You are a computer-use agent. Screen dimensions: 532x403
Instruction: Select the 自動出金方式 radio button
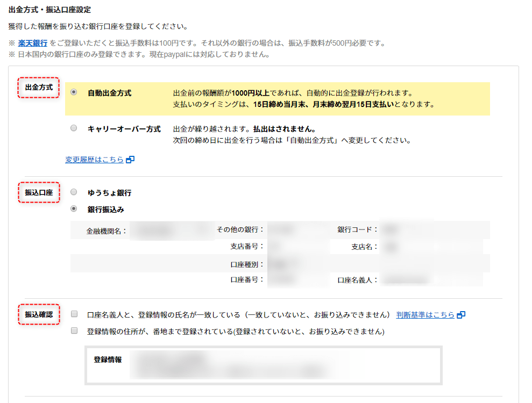pyautogui.click(x=74, y=92)
